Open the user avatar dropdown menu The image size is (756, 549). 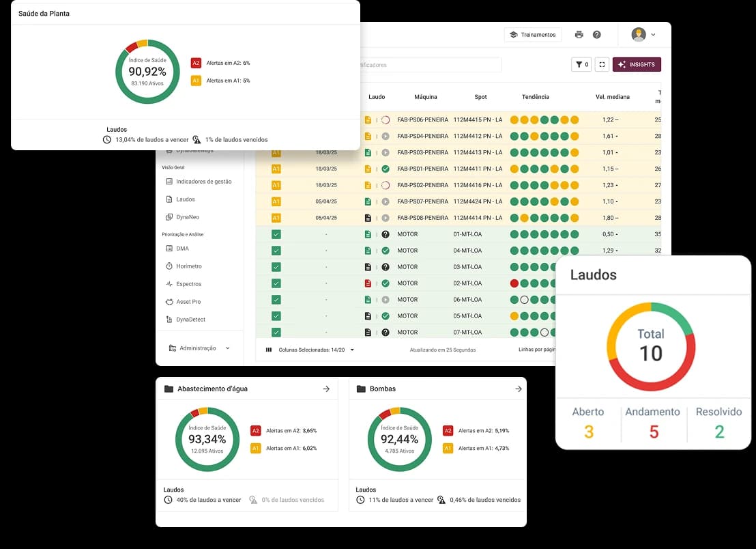click(x=644, y=35)
